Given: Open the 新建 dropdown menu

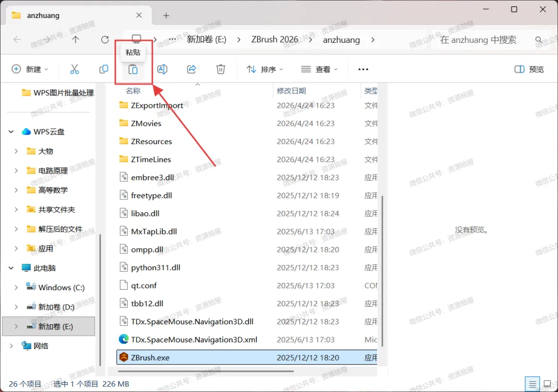Looking at the screenshot, I should click(30, 69).
